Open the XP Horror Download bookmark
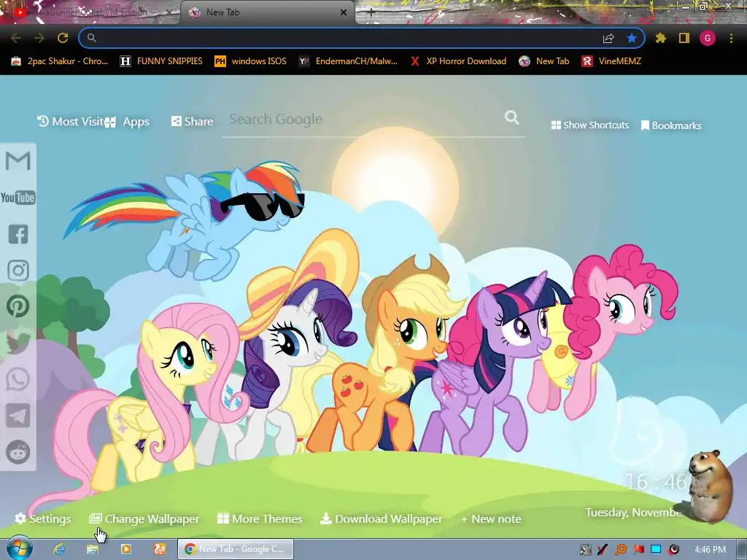The height and width of the screenshot is (560, 747). point(458,61)
